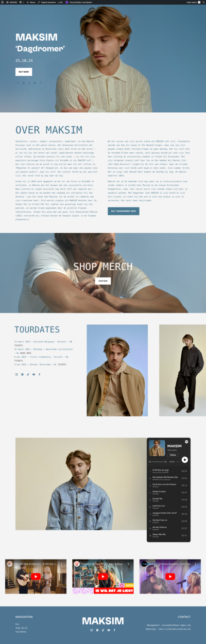The image size is (206, 644).
Task: Open the SHOP NOW merch button
Action: [103, 281]
